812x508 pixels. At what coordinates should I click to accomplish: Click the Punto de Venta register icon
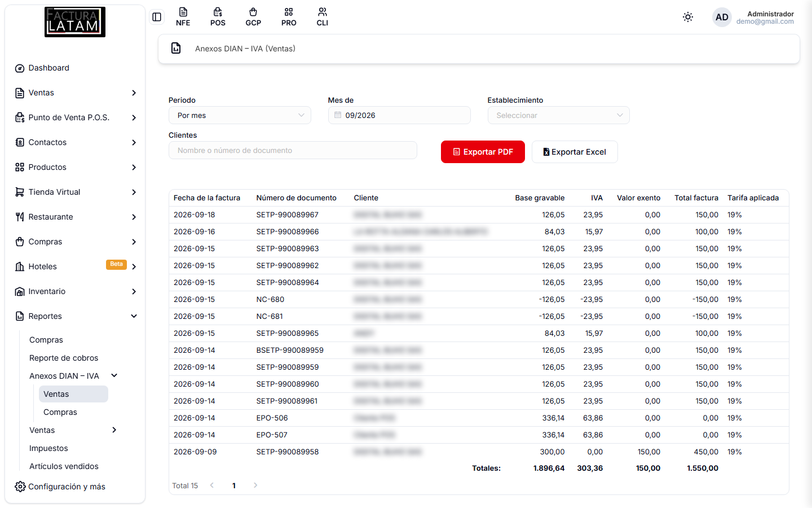coord(20,118)
